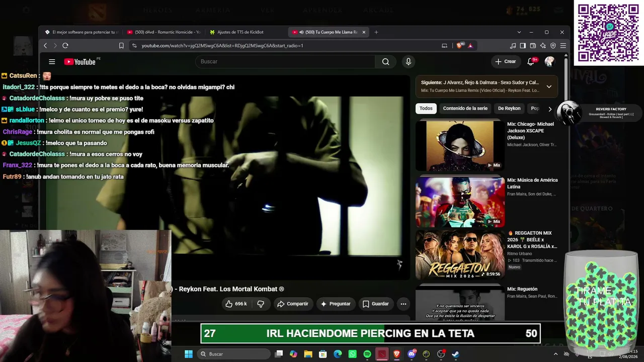
Task: Focus the YouTube Buscar search field
Action: [285, 62]
